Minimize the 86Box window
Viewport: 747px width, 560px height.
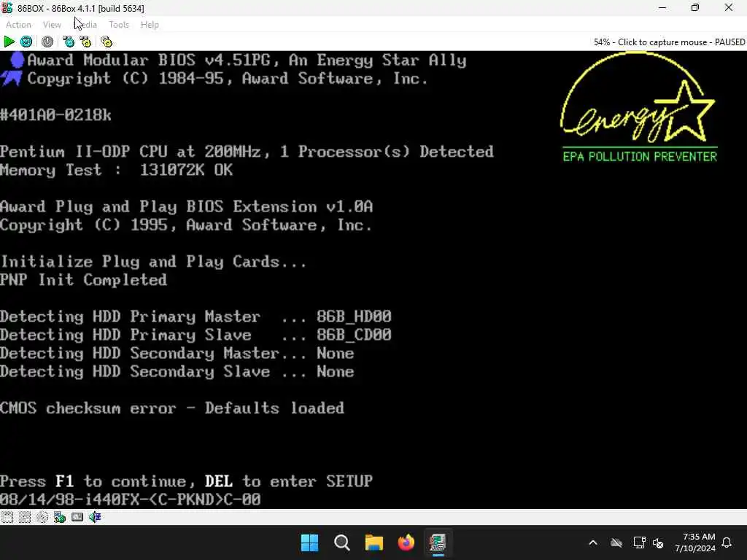click(x=662, y=8)
